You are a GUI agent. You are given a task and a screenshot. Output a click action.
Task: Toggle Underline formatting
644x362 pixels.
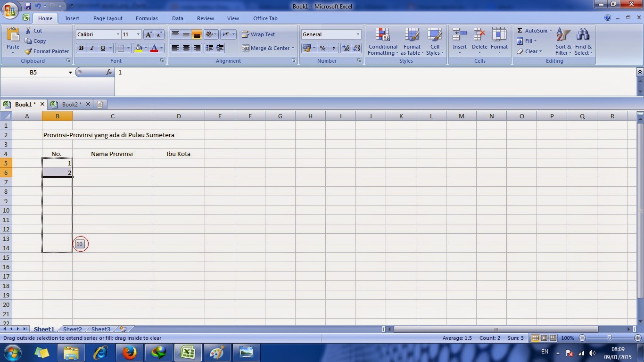click(103, 48)
